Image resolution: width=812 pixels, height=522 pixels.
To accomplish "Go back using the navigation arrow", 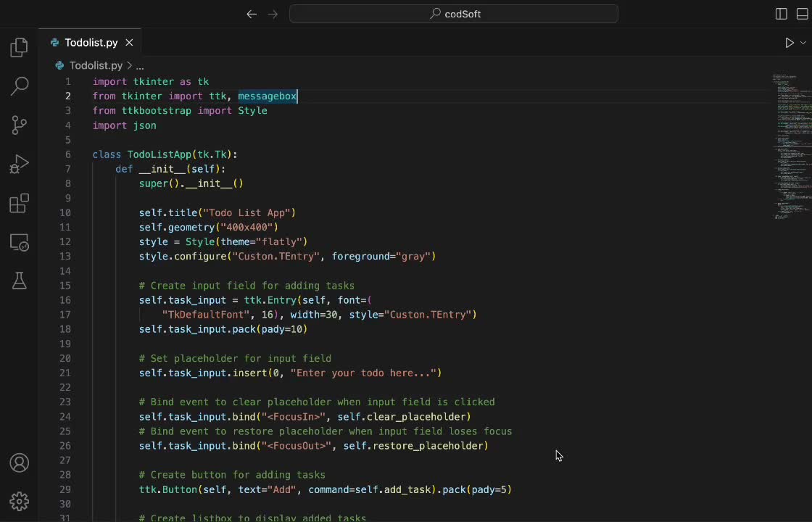I will (252, 14).
